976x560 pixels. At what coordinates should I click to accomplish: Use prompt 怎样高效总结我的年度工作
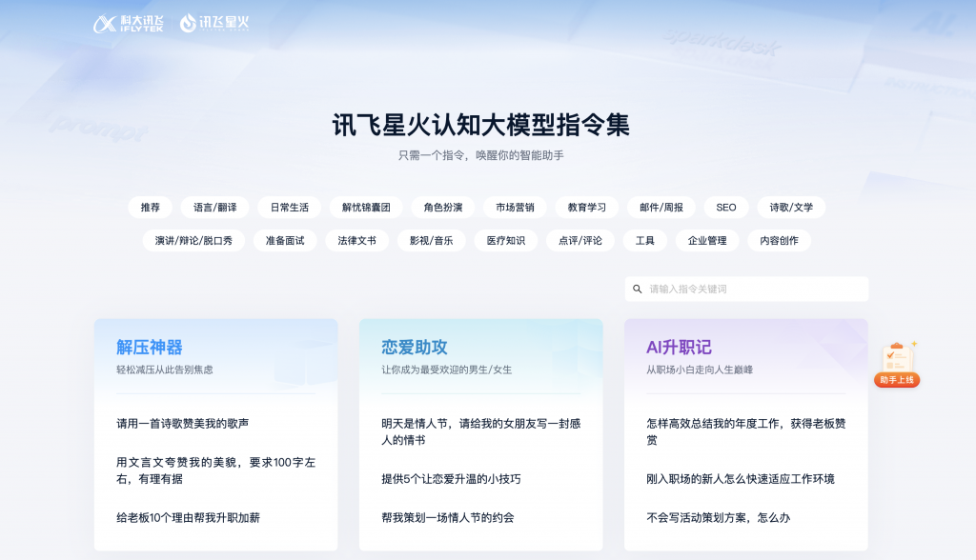point(746,431)
